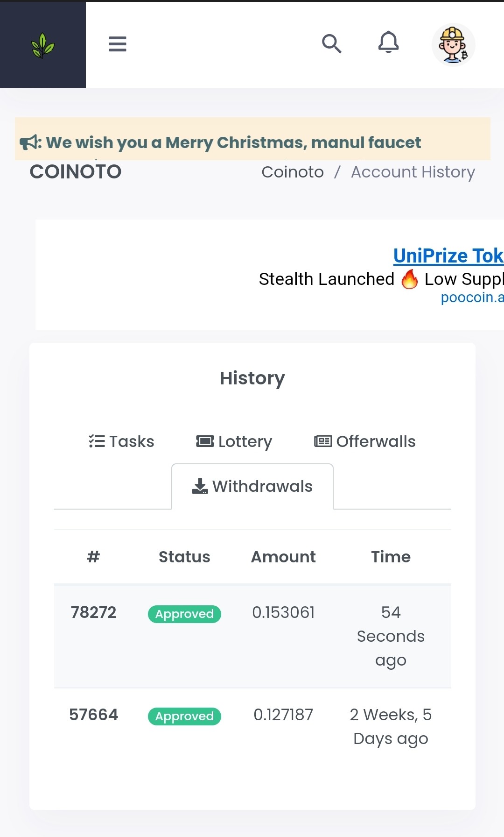Open the Lottery history tab
Screen dimensions: 504x837
coord(234,441)
